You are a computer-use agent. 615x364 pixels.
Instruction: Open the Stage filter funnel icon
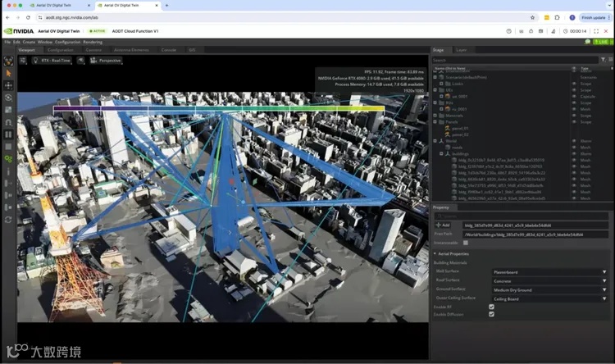(603, 60)
